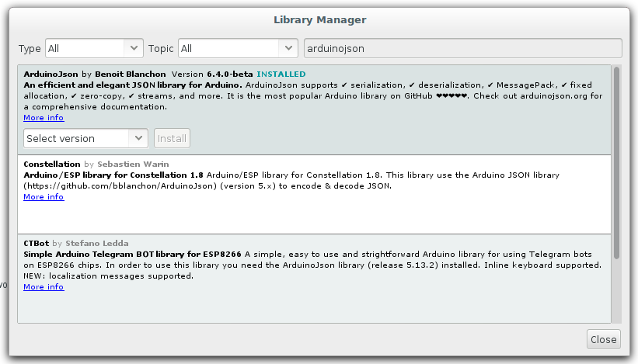Click the library list vertical scrollbar
638x364 pixels.
tap(616, 162)
